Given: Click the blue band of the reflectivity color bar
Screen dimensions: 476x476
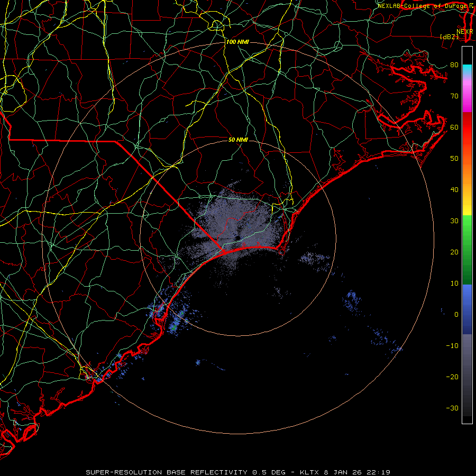Looking at the screenshot, I should click(x=467, y=309).
